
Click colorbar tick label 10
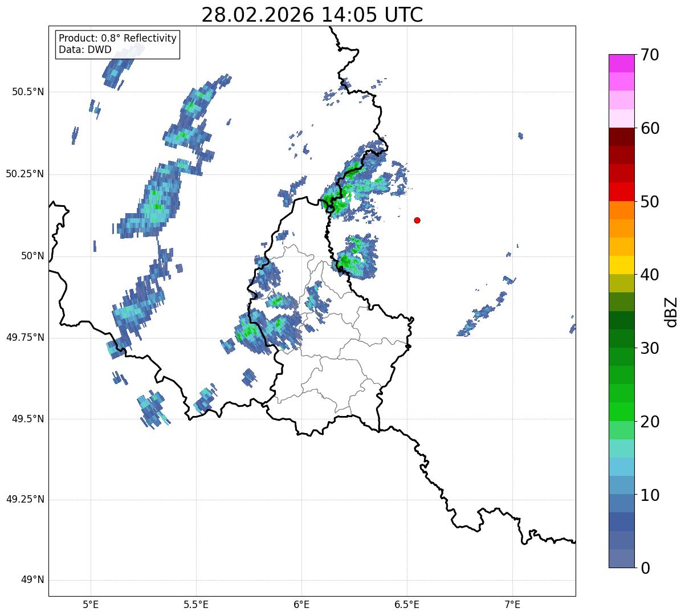click(651, 495)
